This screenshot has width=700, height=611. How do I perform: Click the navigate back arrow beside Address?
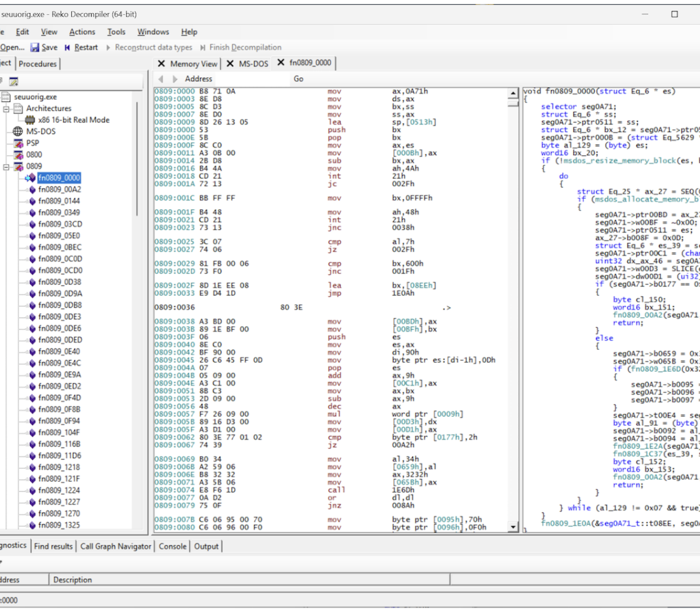click(161, 79)
